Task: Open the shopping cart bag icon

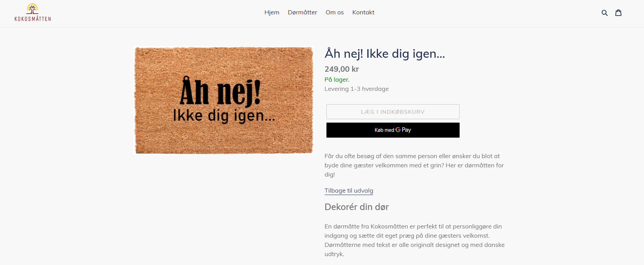Action: [x=618, y=13]
